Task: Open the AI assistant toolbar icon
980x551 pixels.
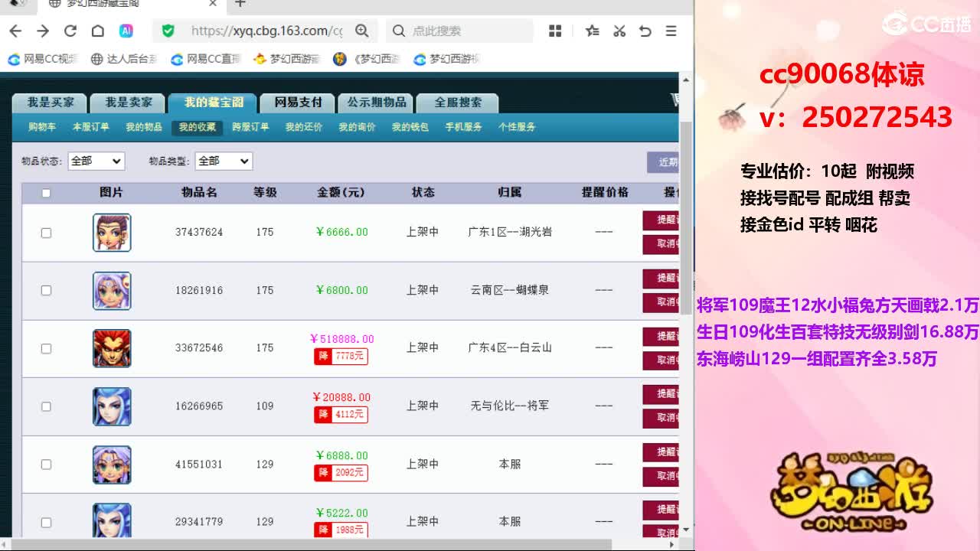Action: coord(126,31)
